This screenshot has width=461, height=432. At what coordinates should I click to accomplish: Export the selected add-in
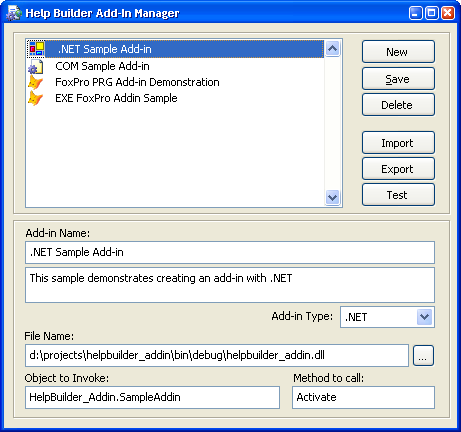398,169
